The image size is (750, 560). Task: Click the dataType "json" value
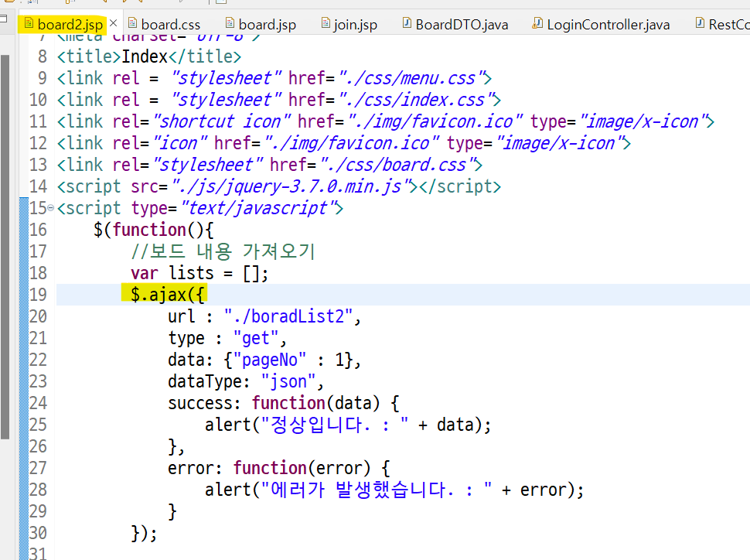[288, 381]
